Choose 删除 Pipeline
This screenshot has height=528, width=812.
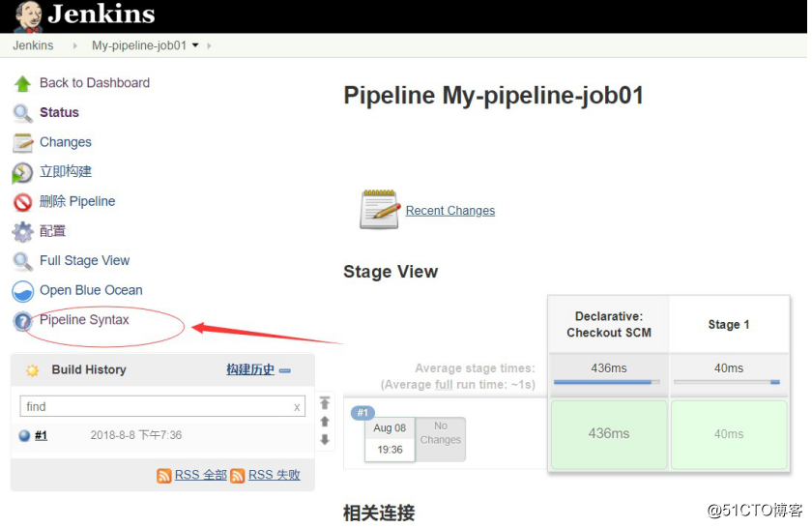pos(77,201)
